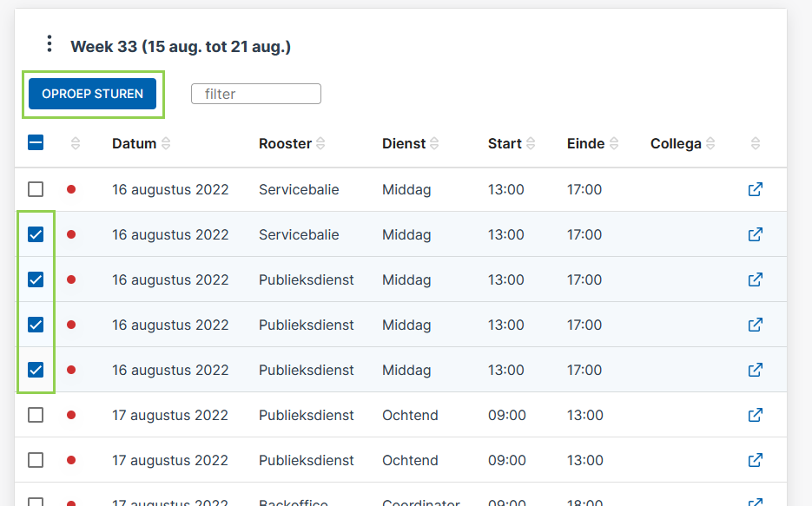Open link icon of first checked Publieksdienst row
This screenshot has height=506, width=812.
click(755, 279)
